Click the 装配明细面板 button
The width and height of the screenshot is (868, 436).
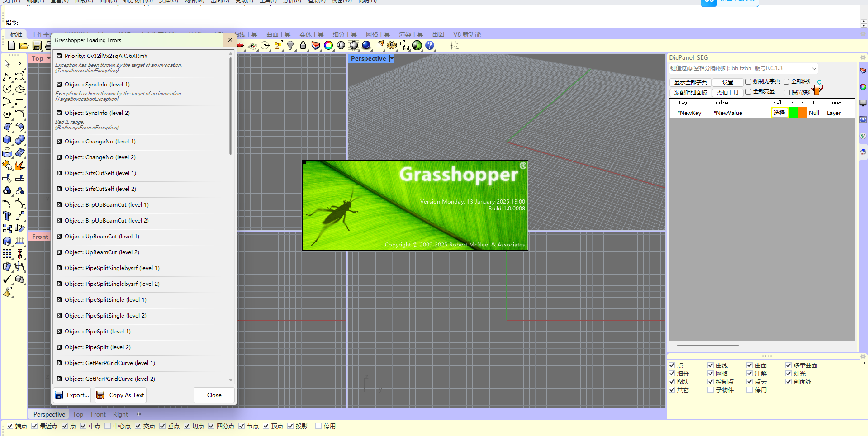(x=690, y=93)
